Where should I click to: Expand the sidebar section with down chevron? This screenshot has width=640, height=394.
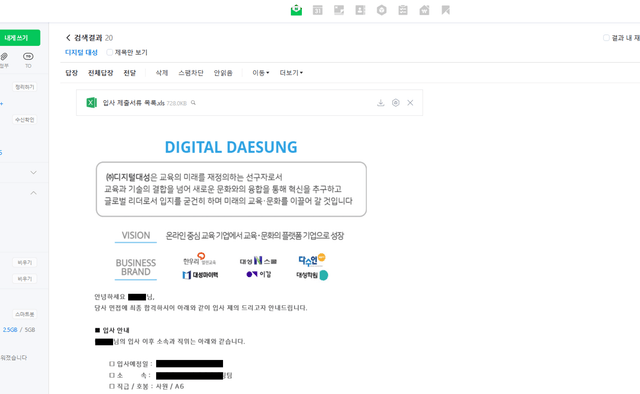point(33,172)
